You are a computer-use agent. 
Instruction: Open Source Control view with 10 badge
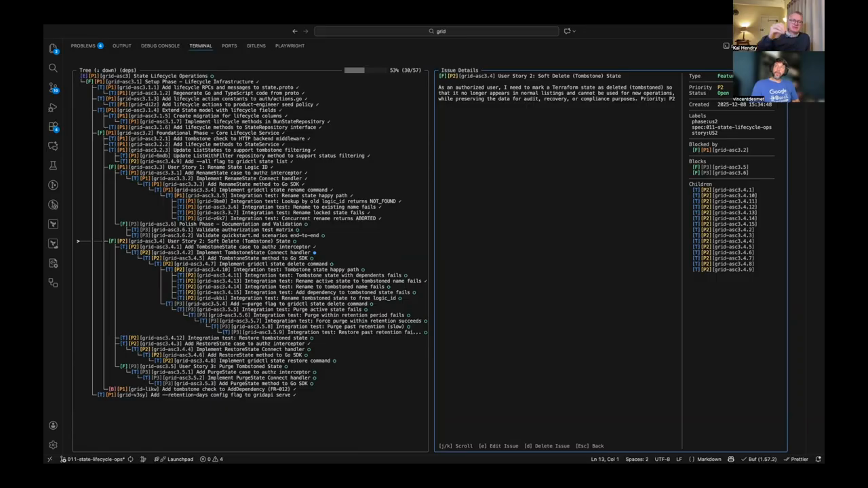[x=53, y=88]
